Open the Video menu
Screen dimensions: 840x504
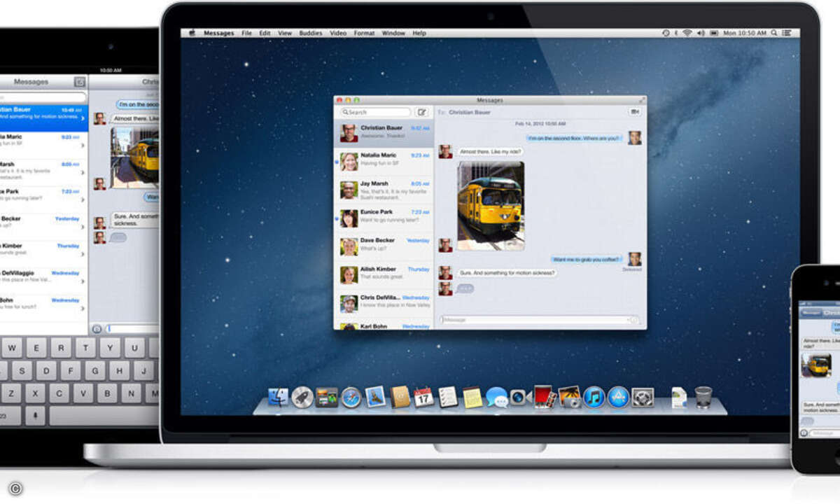[338, 33]
